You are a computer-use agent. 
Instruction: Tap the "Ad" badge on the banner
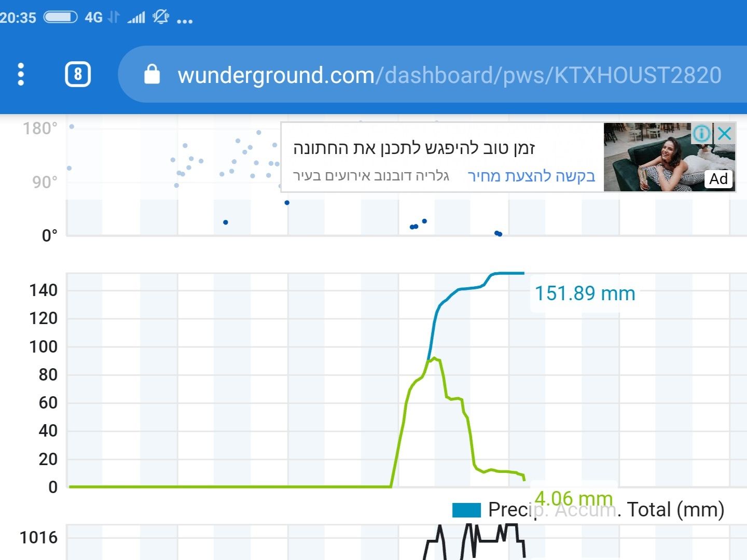pyautogui.click(x=718, y=179)
